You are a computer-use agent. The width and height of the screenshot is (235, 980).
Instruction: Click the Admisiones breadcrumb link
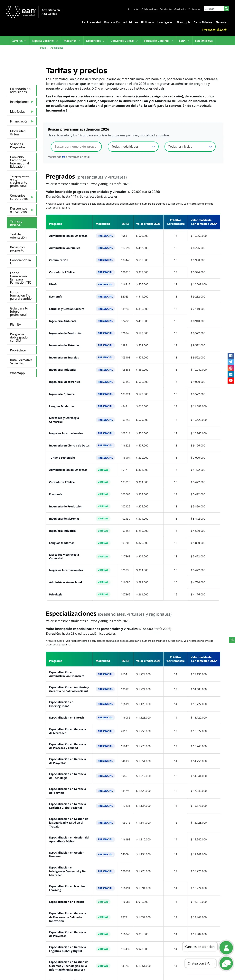pyautogui.click(x=57, y=48)
